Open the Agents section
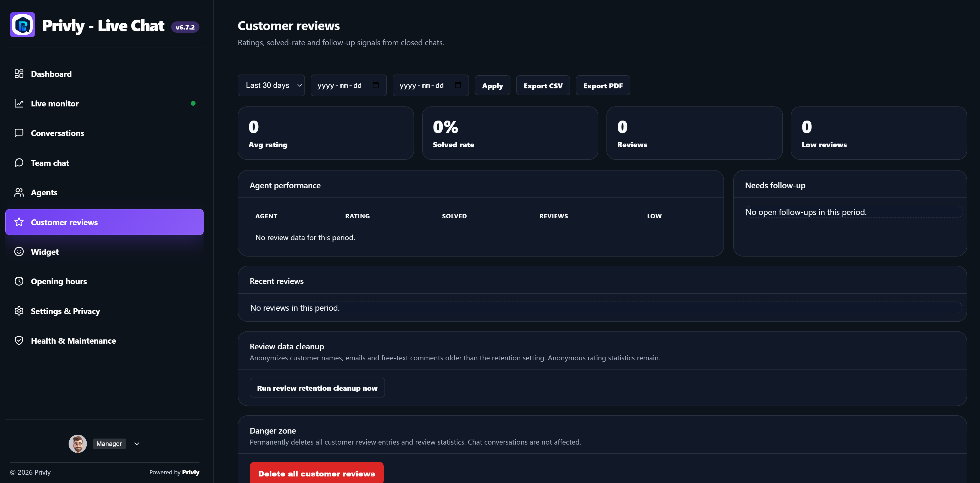The image size is (980, 483). pyautogui.click(x=105, y=192)
